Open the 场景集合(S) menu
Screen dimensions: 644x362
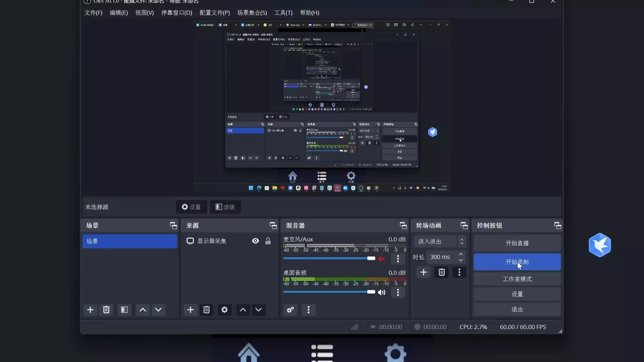[252, 13]
